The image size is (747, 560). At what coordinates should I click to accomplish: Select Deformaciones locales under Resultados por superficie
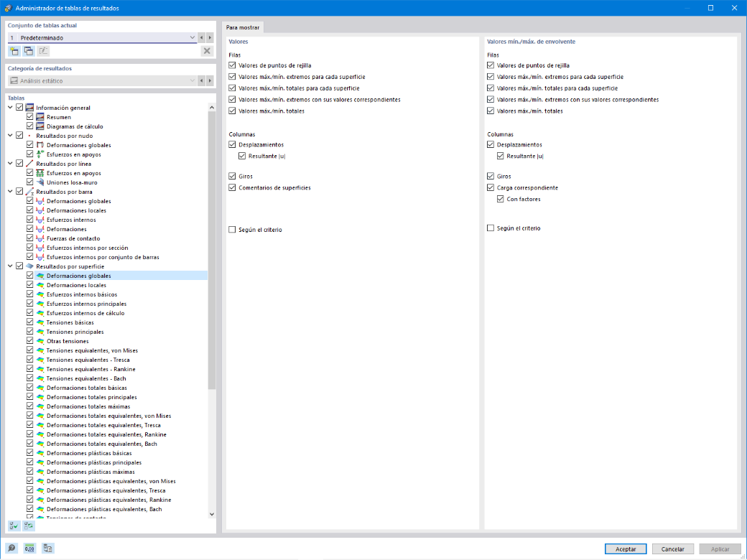point(76,285)
